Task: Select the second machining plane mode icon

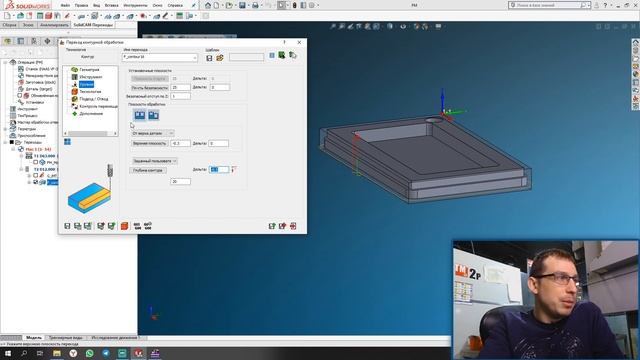Action: (153, 115)
